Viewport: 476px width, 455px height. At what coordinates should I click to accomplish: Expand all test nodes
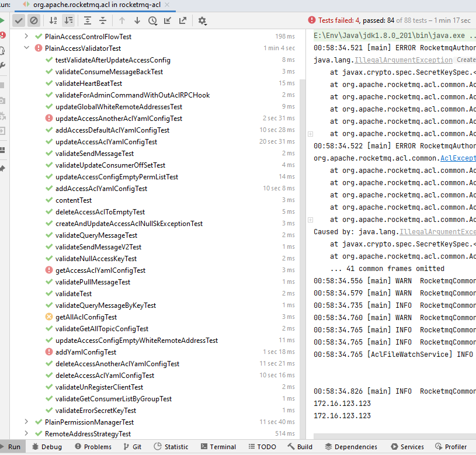pyautogui.click(x=88, y=20)
